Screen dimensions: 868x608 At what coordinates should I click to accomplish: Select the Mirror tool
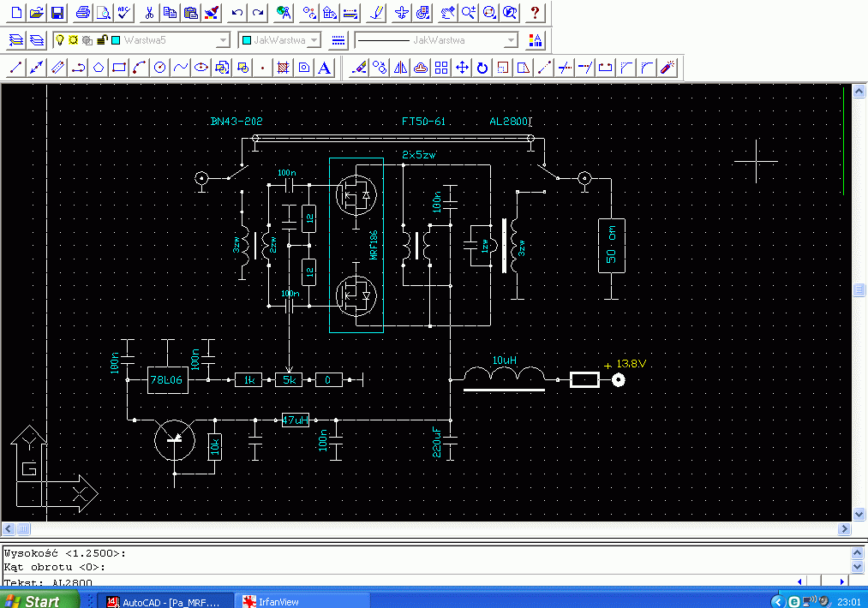pyautogui.click(x=400, y=68)
